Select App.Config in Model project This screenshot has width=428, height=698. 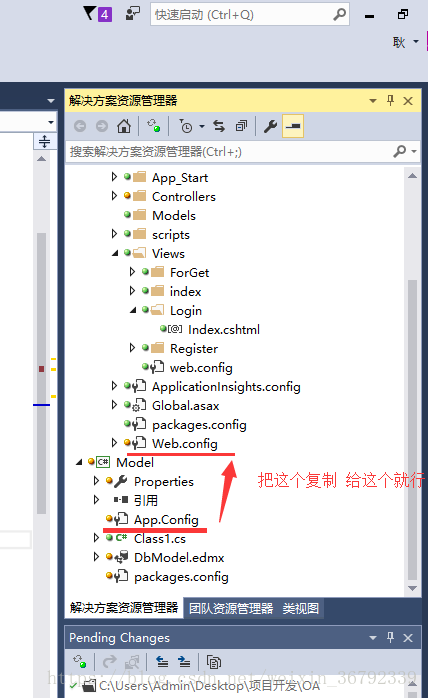click(x=166, y=520)
